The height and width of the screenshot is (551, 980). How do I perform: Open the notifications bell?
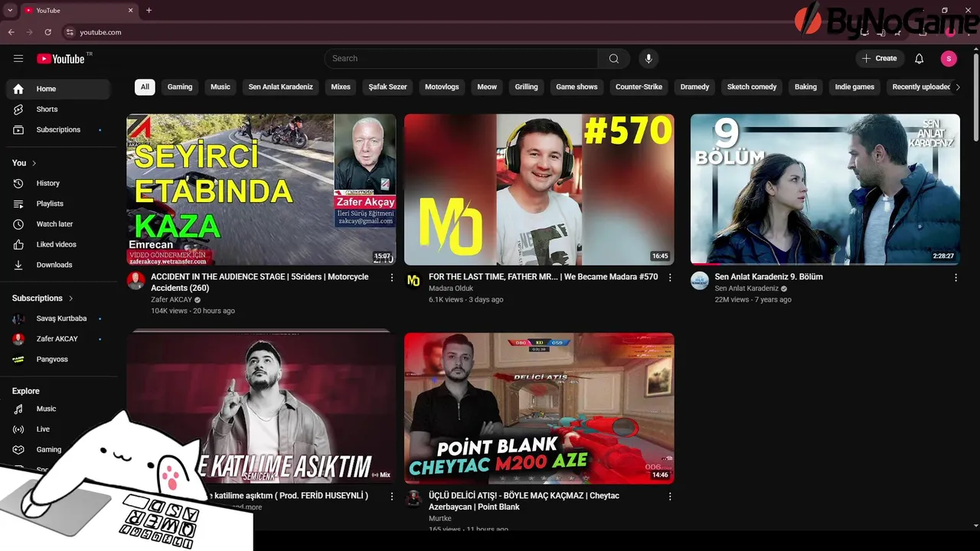pos(920,58)
